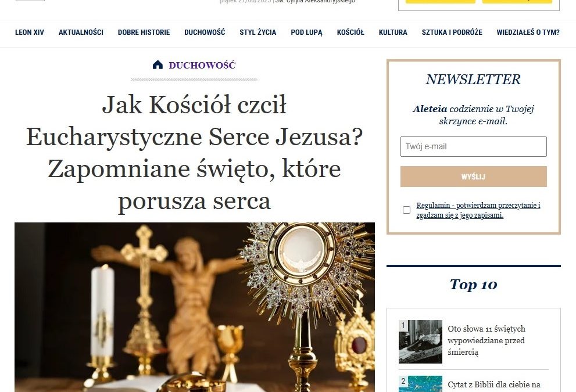Tick the Regulamin consent checkbox
This screenshot has height=392, width=576.
pyautogui.click(x=406, y=210)
